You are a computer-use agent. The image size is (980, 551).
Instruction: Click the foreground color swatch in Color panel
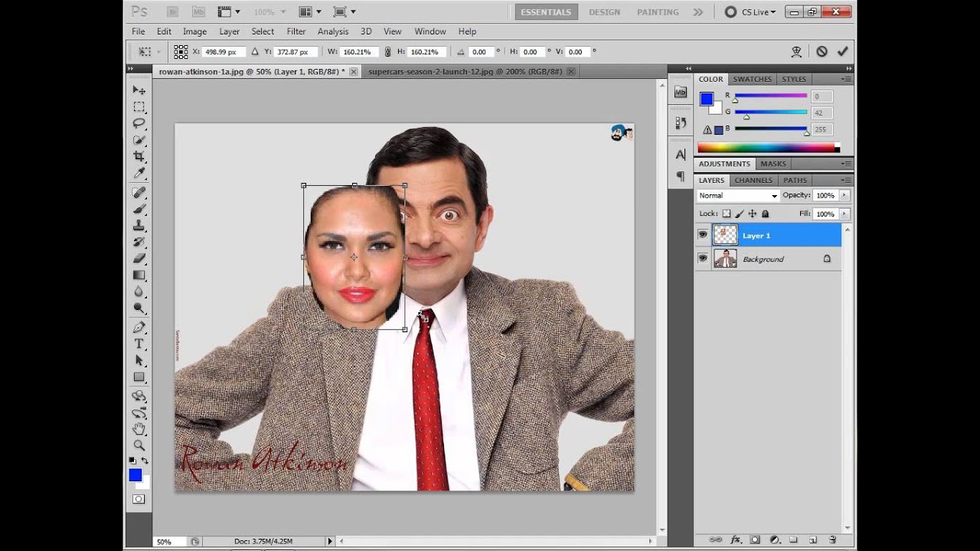[x=707, y=99]
